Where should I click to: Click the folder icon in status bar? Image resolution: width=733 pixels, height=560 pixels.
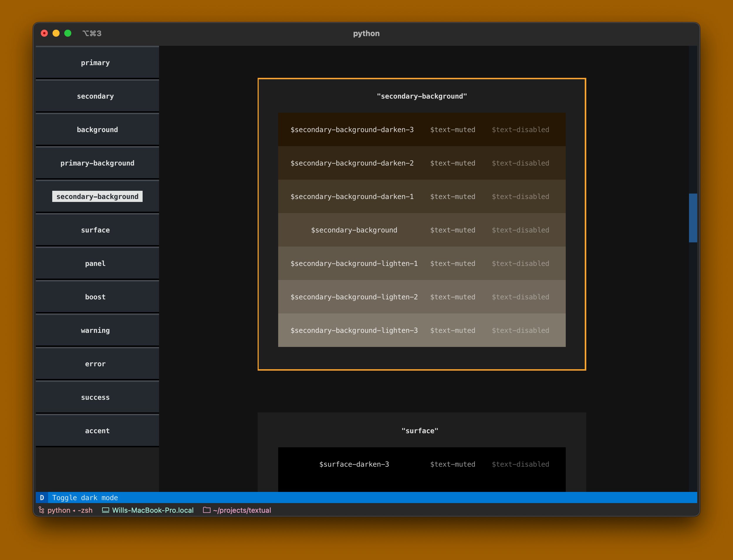pos(207,510)
